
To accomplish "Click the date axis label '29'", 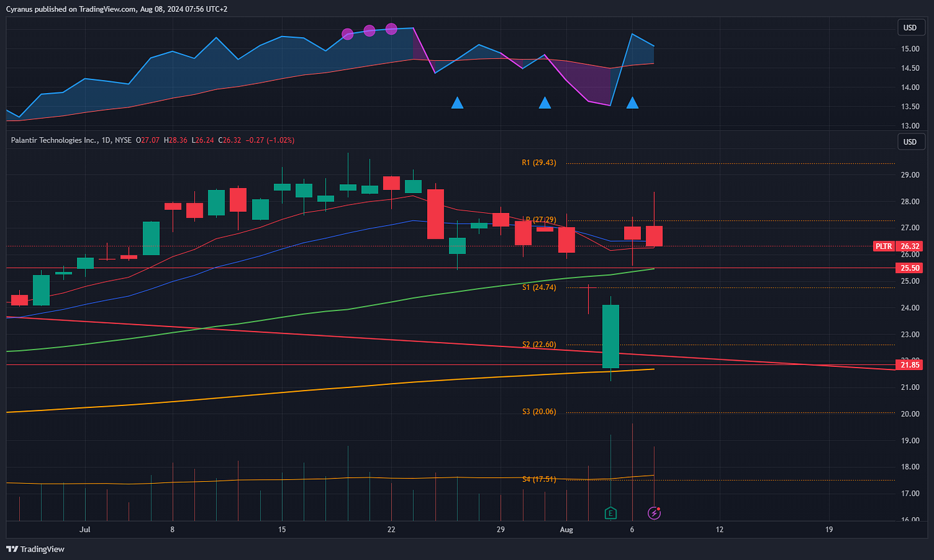I will point(501,530).
